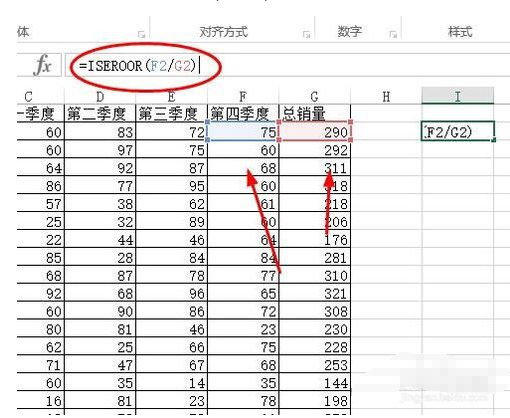Select cell F2 containing 75

(243, 131)
